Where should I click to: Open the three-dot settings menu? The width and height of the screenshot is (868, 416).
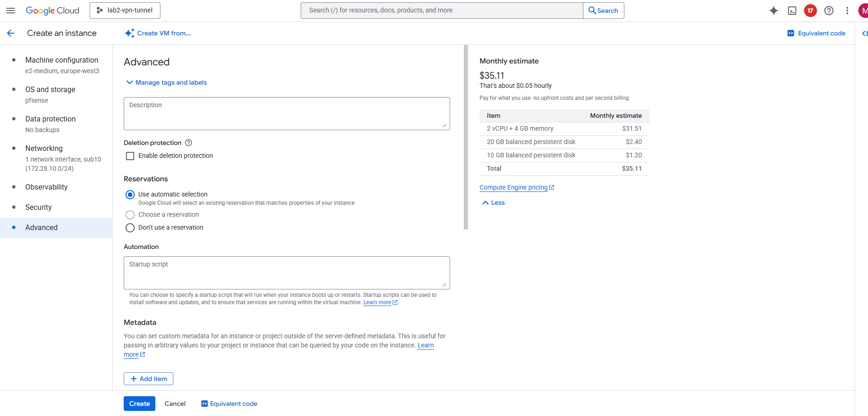(x=847, y=11)
